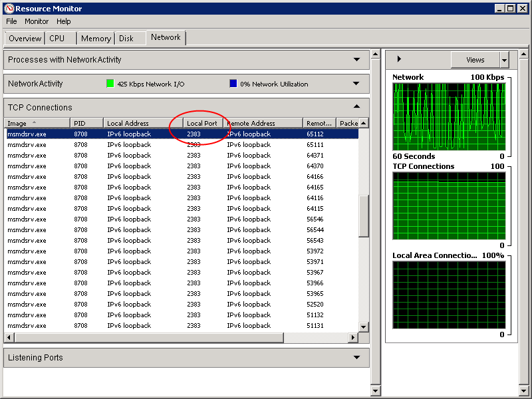The height and width of the screenshot is (399, 532).
Task: Select connection row with remote port 65111
Action: [182, 145]
